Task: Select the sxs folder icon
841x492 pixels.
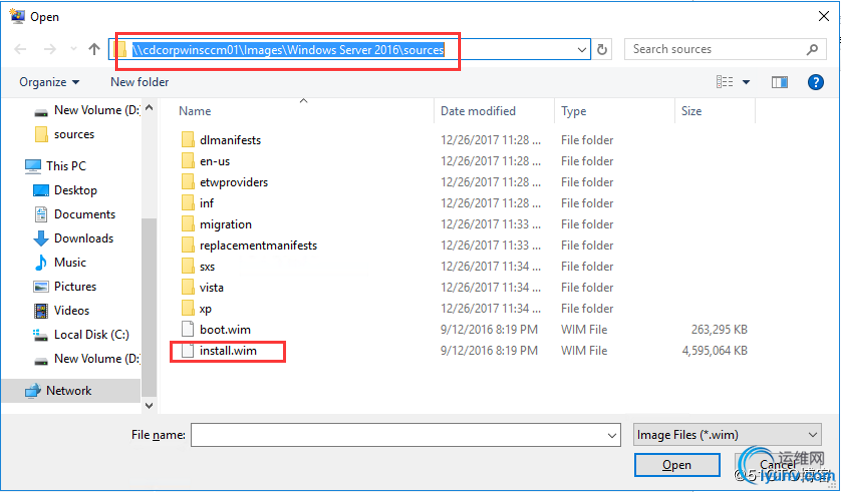Action: (x=188, y=266)
